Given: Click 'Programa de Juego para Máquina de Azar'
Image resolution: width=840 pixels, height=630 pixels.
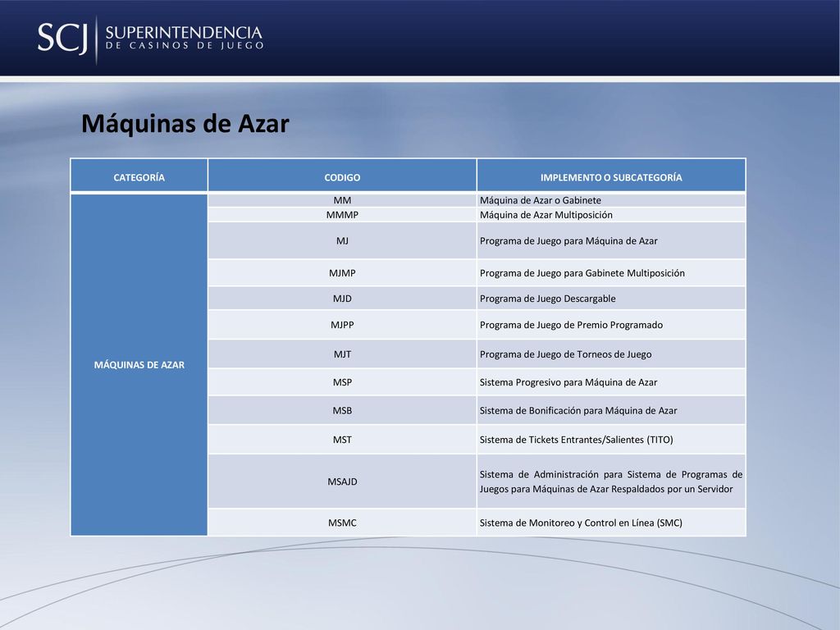Looking at the screenshot, I should [x=568, y=241].
